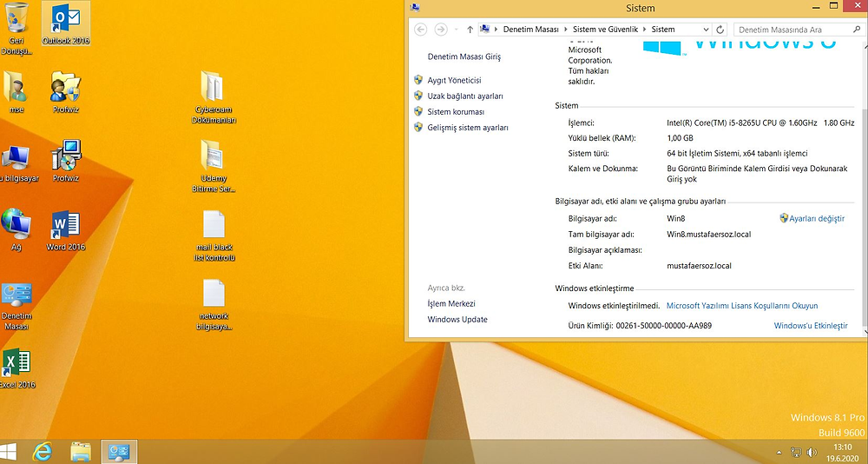Click Ayarları değiştir link
This screenshot has height=464, width=868.
click(817, 218)
